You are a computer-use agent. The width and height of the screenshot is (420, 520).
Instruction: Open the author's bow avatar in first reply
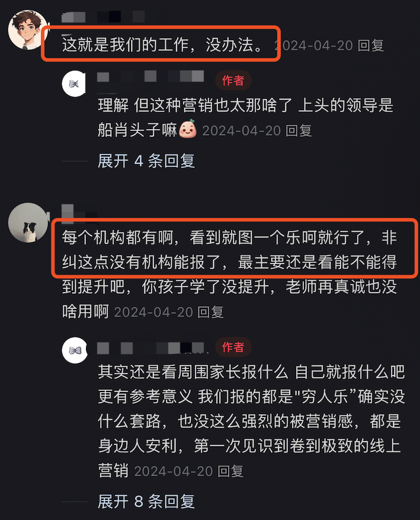point(75,84)
